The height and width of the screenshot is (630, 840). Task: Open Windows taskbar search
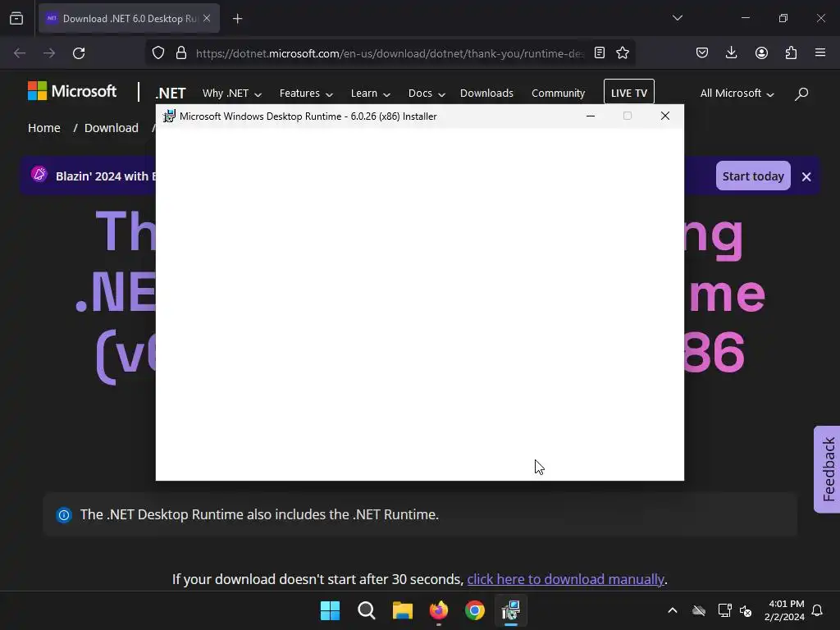[367, 610]
